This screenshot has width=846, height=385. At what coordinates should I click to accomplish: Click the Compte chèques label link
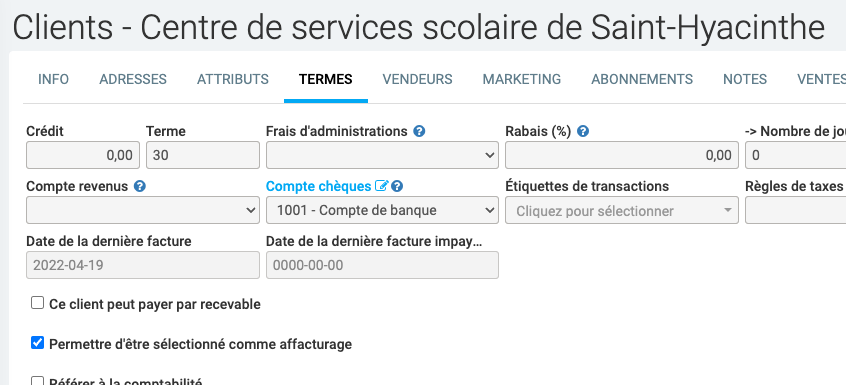tap(318, 186)
